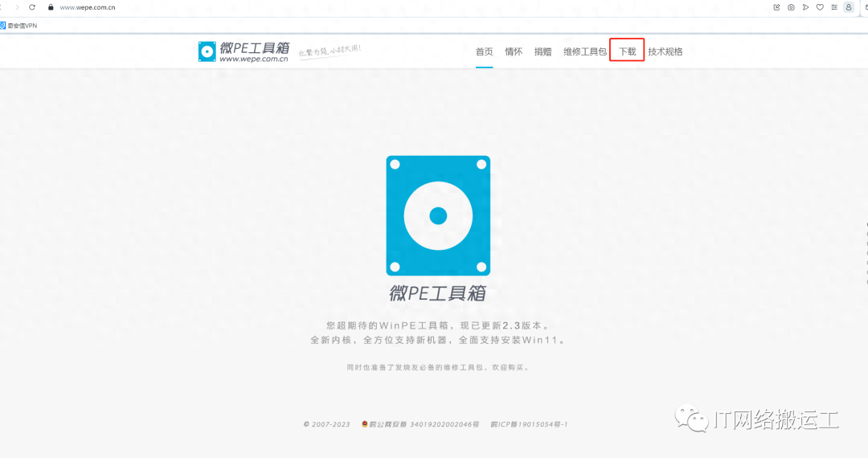Open the 下载 download nav item
The height and width of the screenshot is (458, 868).
[627, 51]
